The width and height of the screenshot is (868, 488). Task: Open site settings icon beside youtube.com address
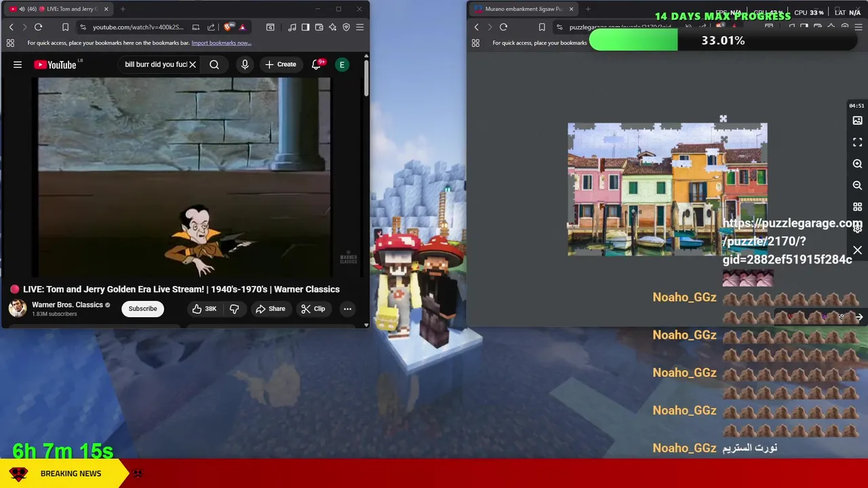pyautogui.click(x=83, y=27)
